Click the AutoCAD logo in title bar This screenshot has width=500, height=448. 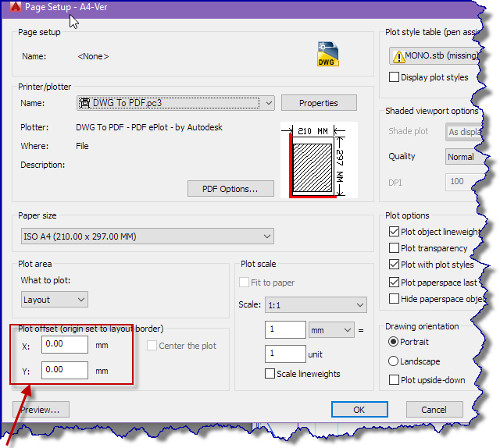tap(16, 6)
